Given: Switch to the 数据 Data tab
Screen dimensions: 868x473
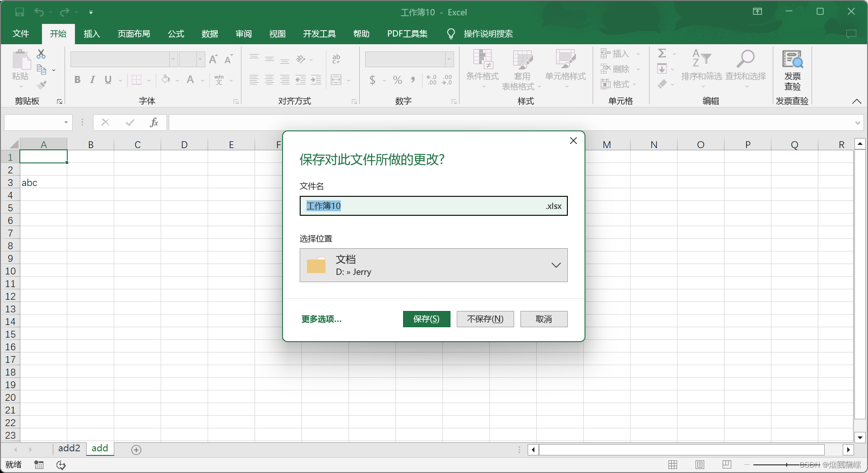Looking at the screenshot, I should point(210,34).
